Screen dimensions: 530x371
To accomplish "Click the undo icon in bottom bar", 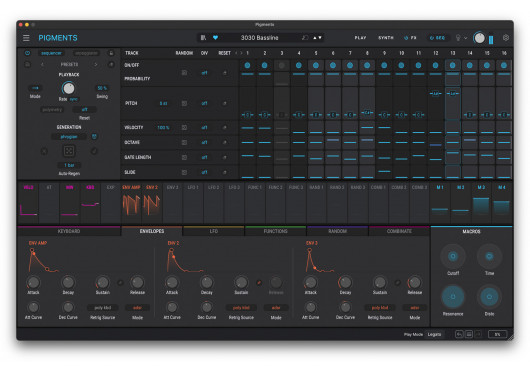I will [x=459, y=334].
